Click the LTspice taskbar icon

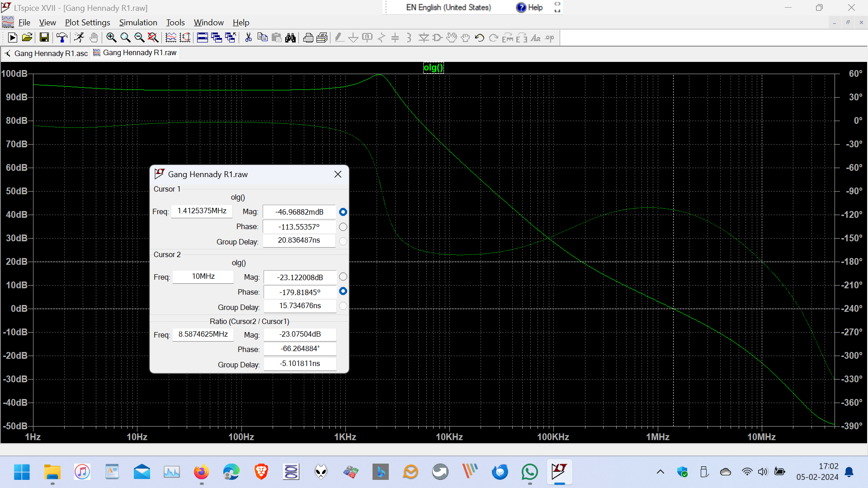(x=559, y=472)
